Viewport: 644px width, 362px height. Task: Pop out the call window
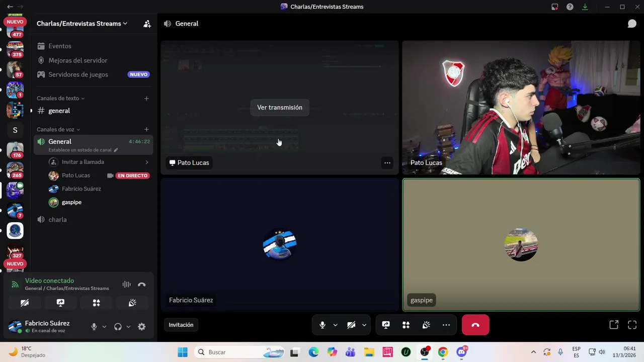[x=614, y=325]
